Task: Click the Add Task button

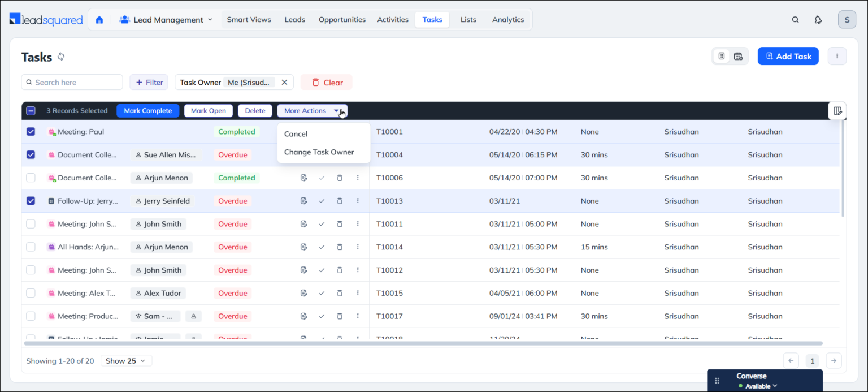Action: coord(788,56)
